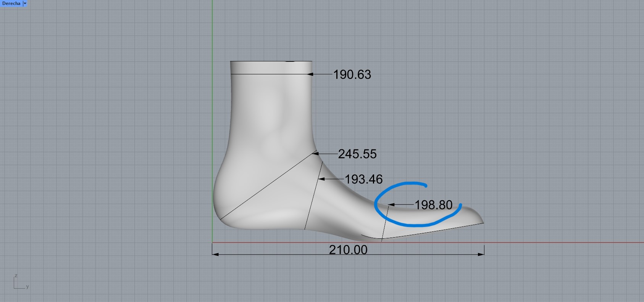
Task: Expand the viewport dropdown arrow beside Derecha
Action: click(25, 3)
